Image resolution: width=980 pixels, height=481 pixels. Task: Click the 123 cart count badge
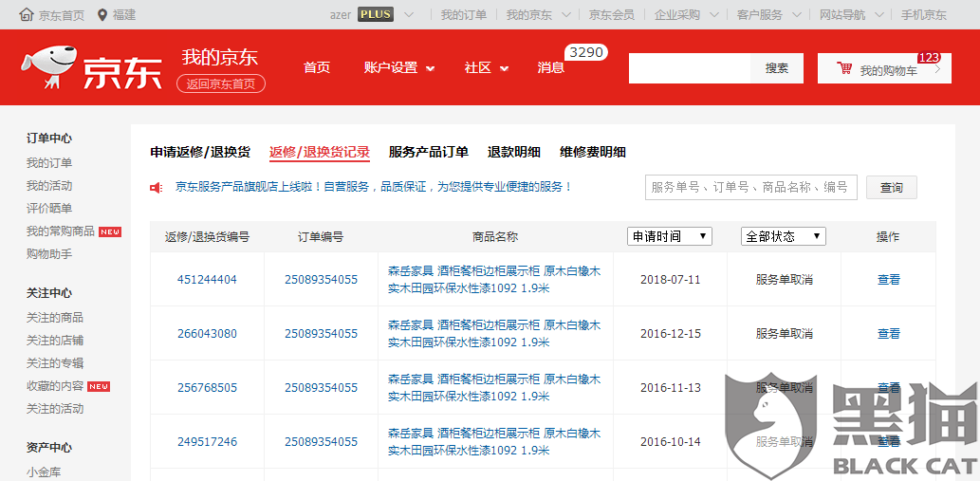[929, 58]
